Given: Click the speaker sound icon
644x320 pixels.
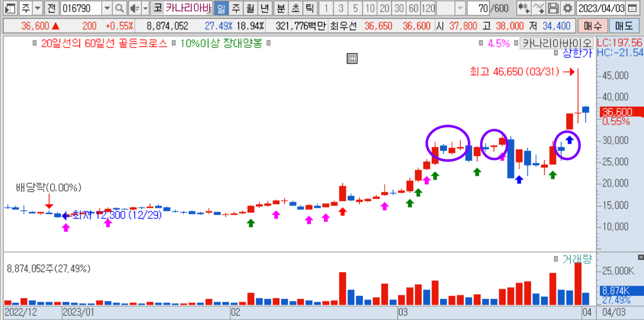Looking at the screenshot, I should click(x=134, y=8).
